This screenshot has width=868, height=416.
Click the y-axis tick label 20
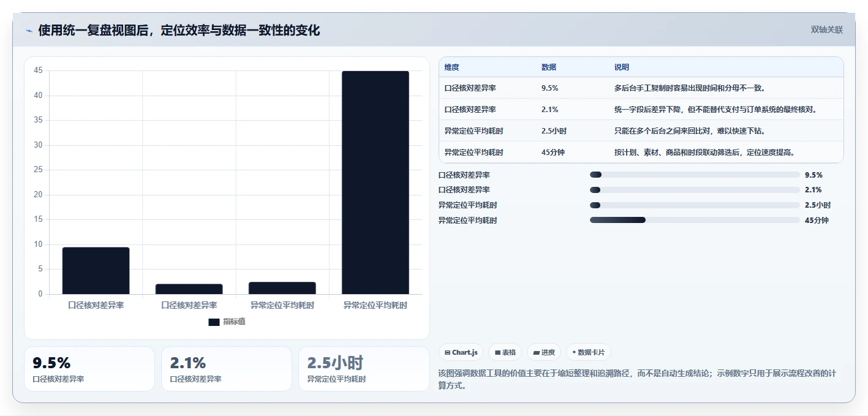tap(38, 194)
